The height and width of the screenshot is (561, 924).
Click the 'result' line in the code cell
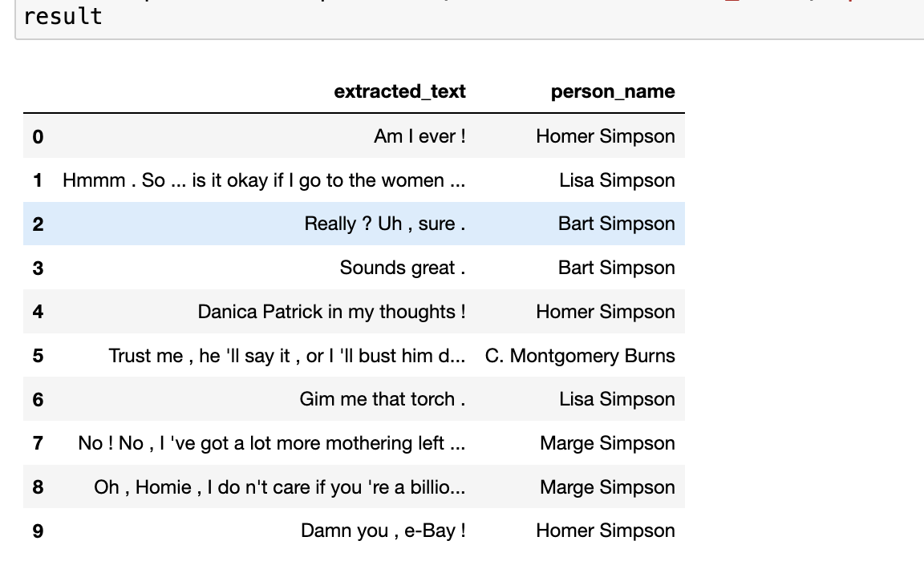tap(63, 17)
